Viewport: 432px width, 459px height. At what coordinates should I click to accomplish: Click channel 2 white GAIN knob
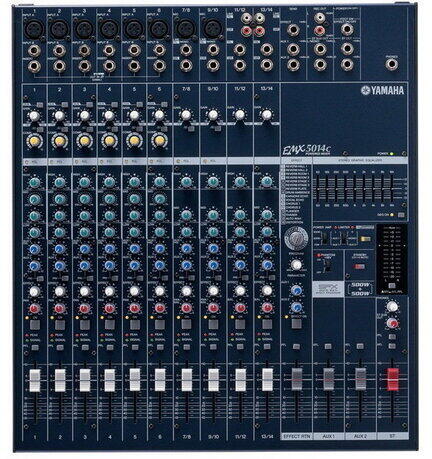(x=59, y=116)
